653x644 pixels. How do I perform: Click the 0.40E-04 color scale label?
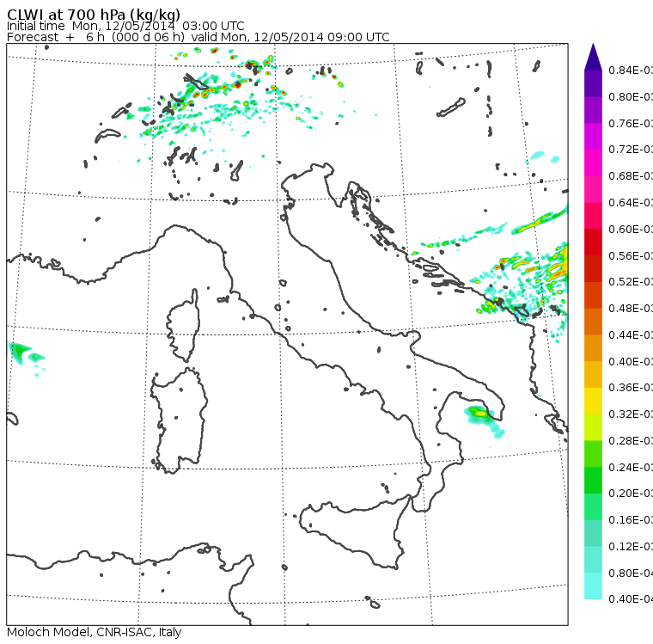[x=630, y=599]
